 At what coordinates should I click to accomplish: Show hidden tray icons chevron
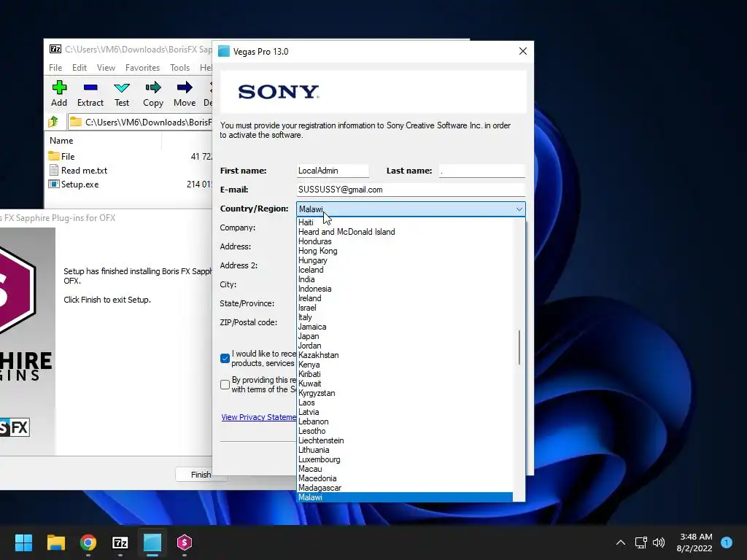[x=621, y=542]
